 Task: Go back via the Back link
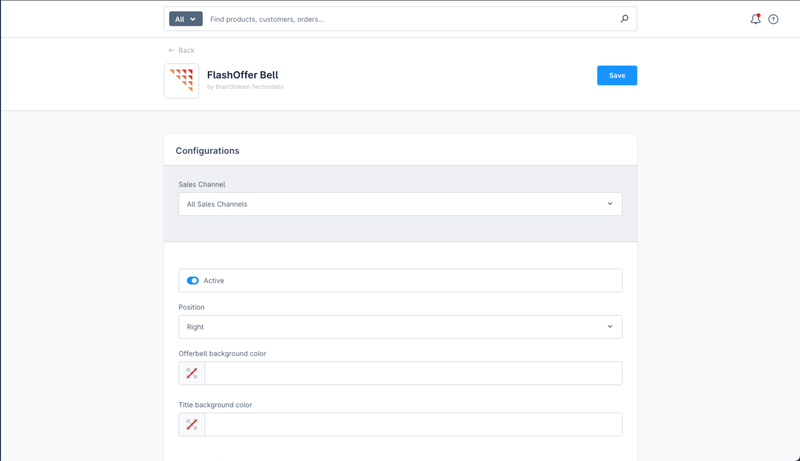pos(186,50)
